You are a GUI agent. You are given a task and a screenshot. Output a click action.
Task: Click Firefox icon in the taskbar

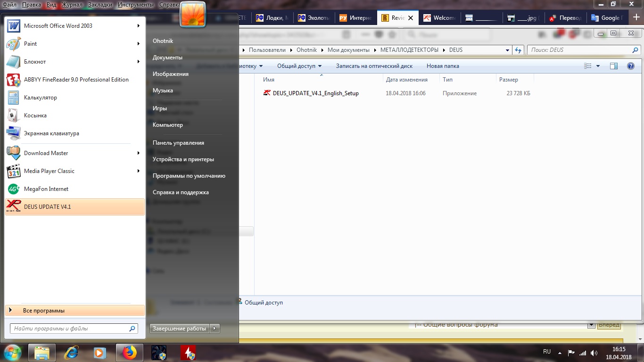pyautogui.click(x=129, y=352)
